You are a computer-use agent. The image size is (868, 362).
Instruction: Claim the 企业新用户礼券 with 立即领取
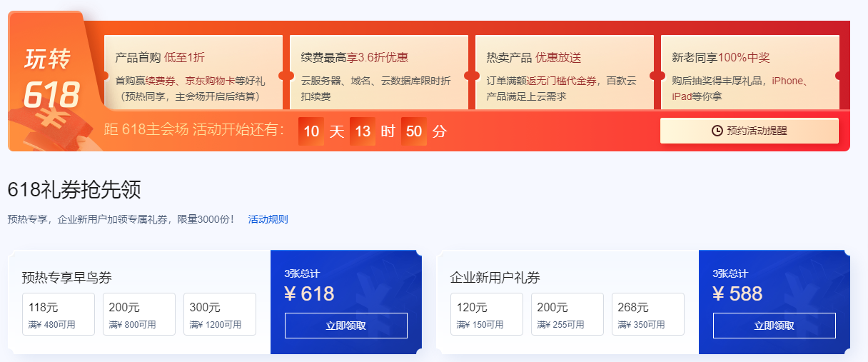pos(774,326)
